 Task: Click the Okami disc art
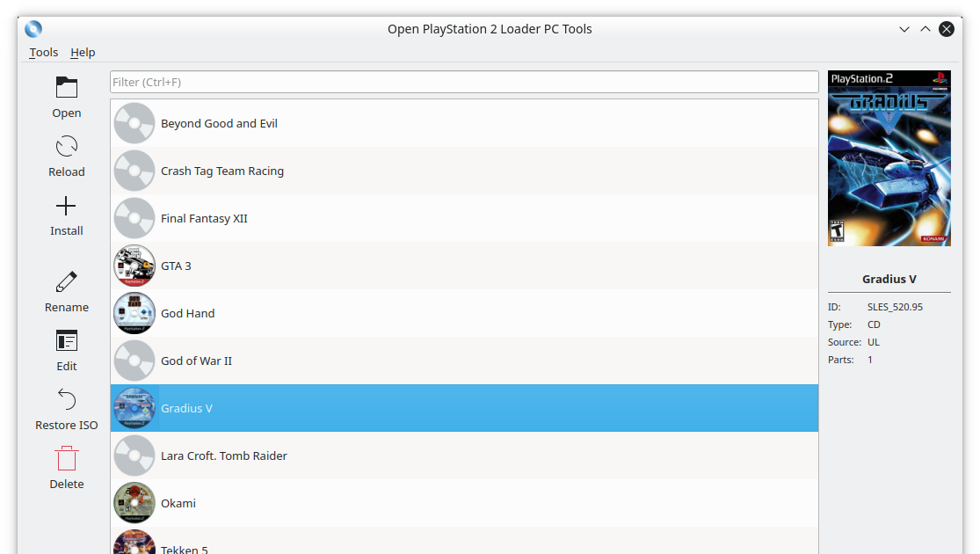click(x=134, y=503)
